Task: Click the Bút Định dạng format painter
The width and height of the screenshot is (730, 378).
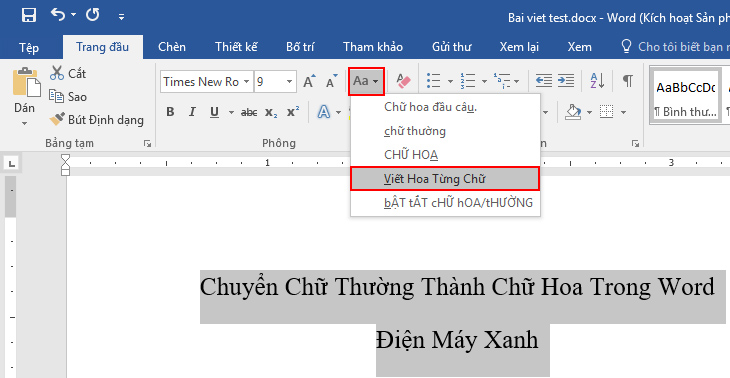Action: (x=97, y=120)
